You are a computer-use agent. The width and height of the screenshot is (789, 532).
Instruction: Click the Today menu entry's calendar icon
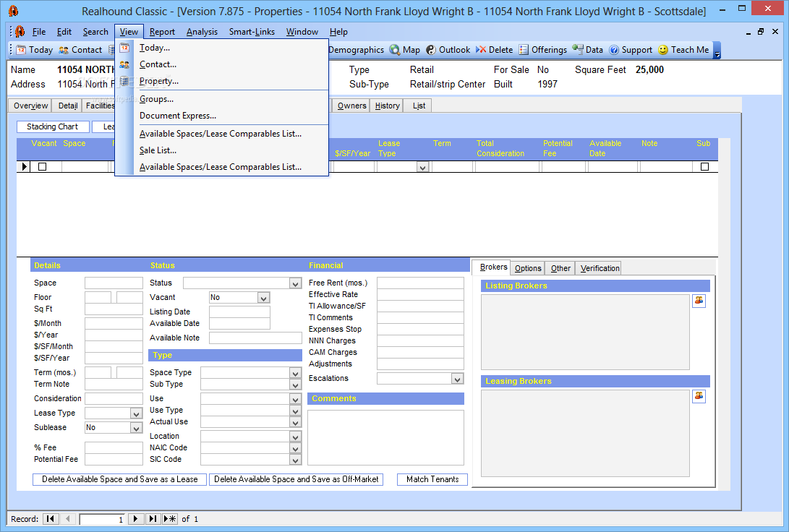click(x=124, y=48)
